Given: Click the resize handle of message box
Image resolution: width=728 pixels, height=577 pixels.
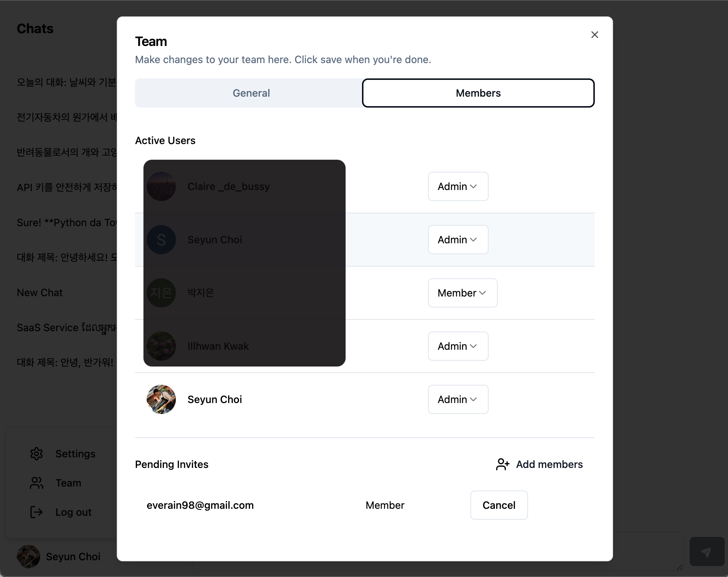Looking at the screenshot, I should pyautogui.click(x=679, y=567).
